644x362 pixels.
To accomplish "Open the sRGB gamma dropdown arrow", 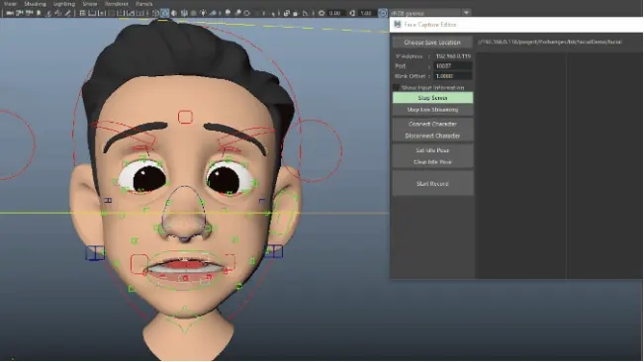I will tap(466, 13).
